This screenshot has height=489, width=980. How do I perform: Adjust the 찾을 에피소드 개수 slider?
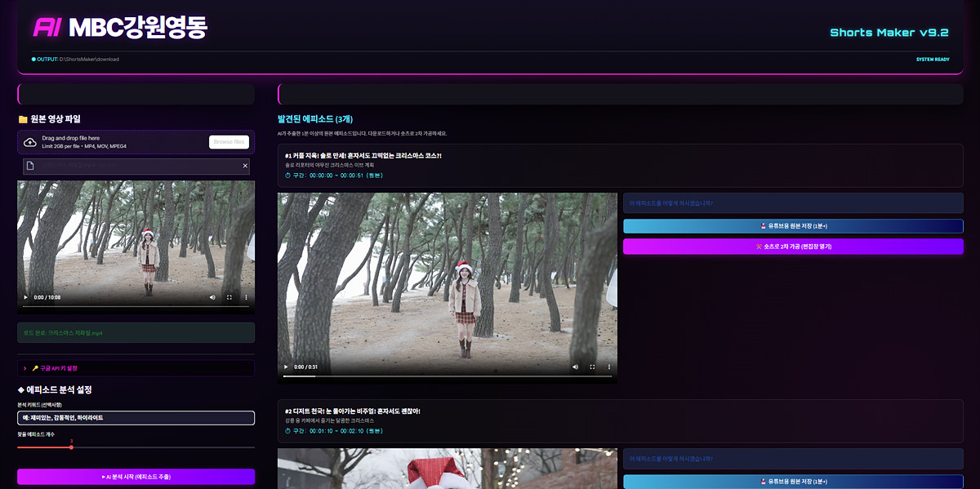pyautogui.click(x=71, y=447)
